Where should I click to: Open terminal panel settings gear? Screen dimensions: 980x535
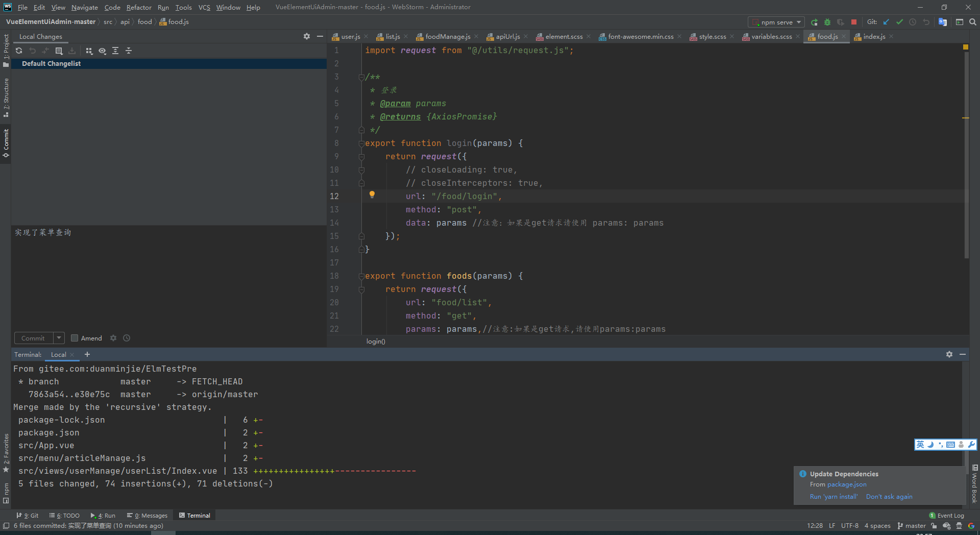point(949,354)
